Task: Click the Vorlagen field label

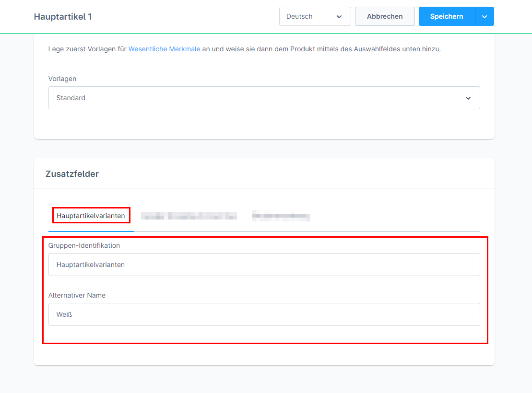Action: point(62,79)
